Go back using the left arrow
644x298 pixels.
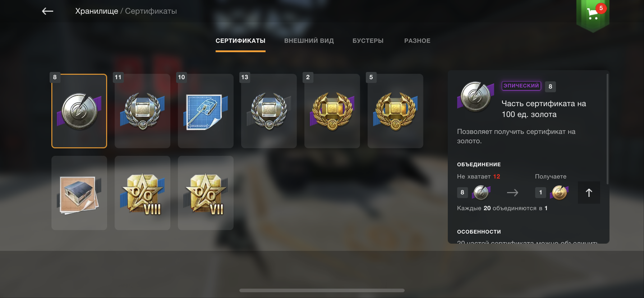click(47, 11)
